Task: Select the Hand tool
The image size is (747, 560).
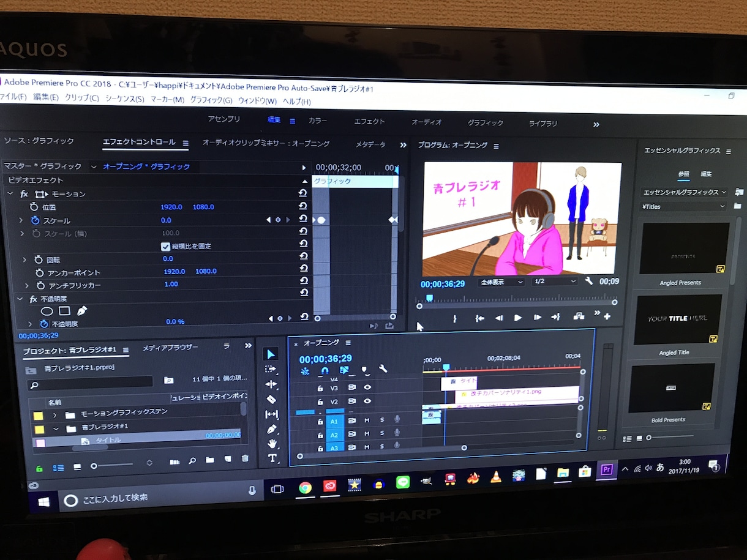Action: pos(272,444)
